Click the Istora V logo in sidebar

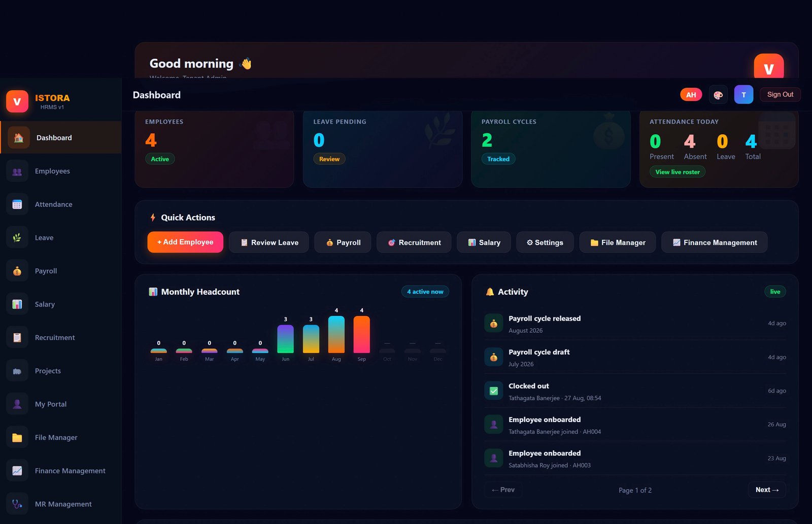pyautogui.click(x=17, y=101)
